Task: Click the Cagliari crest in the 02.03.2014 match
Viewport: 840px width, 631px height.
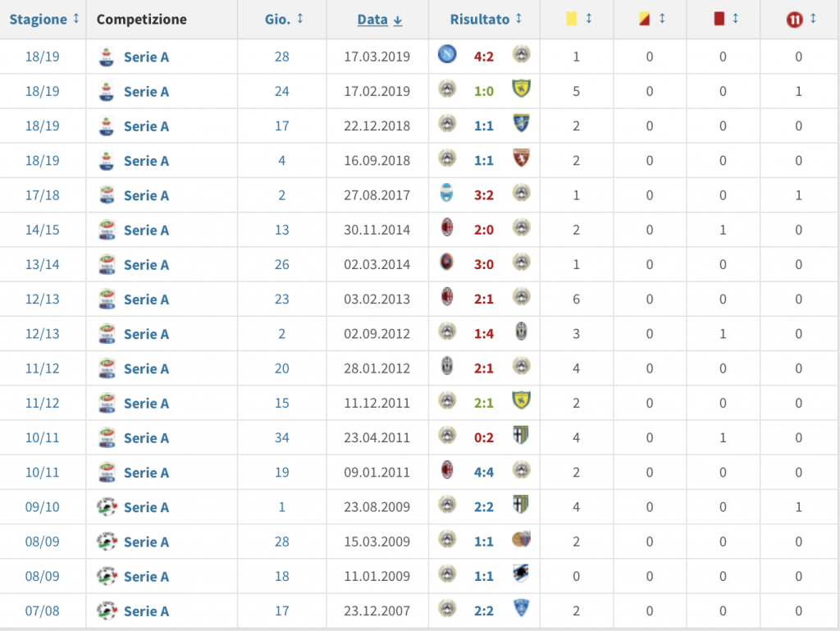Action: tap(446, 263)
